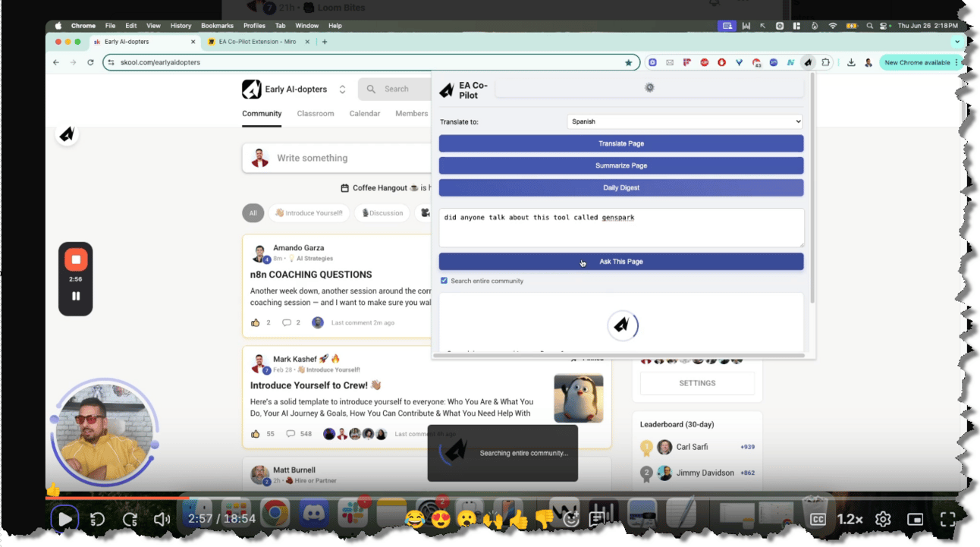Image resolution: width=980 pixels, height=547 pixels.
Task: React with laughing emoji
Action: [415, 520]
